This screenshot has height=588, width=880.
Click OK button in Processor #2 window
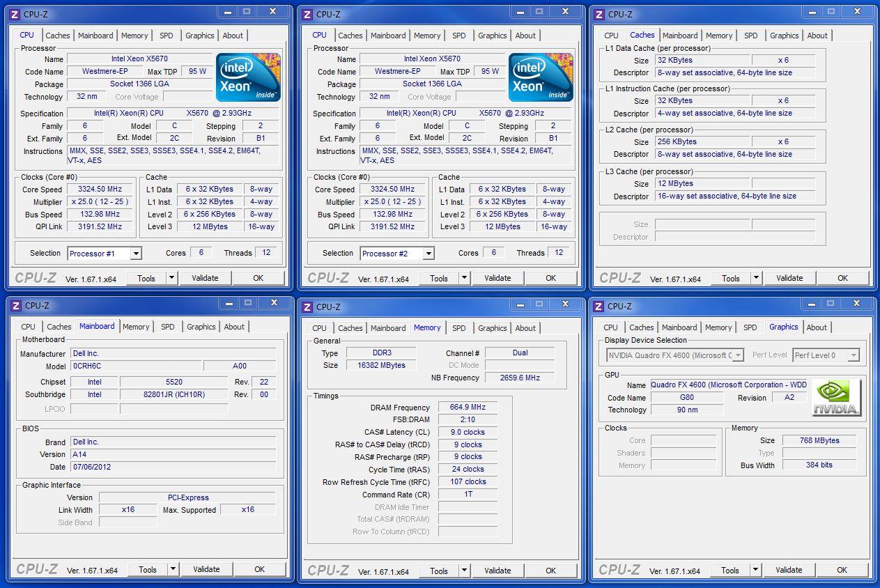(551, 279)
